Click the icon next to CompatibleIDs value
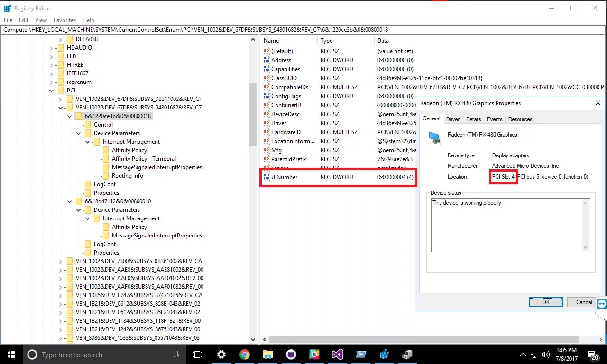The image size is (607, 364). (267, 87)
